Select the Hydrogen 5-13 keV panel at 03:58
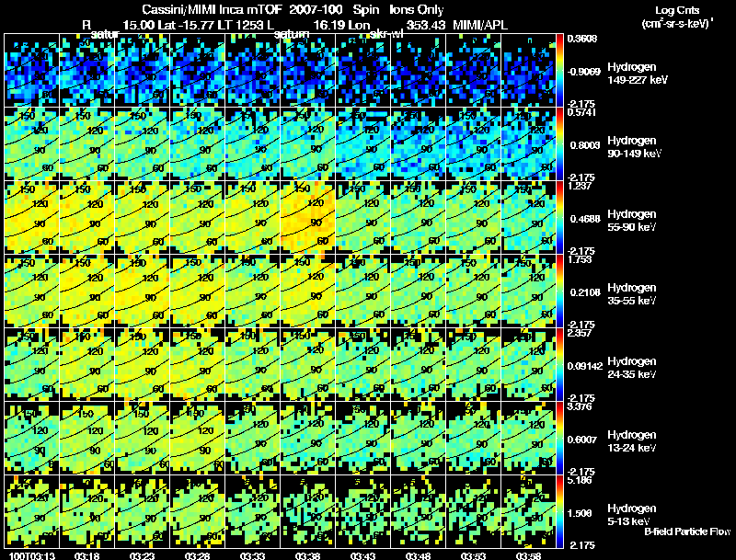Viewport: 736px width, 560px height. [x=528, y=512]
